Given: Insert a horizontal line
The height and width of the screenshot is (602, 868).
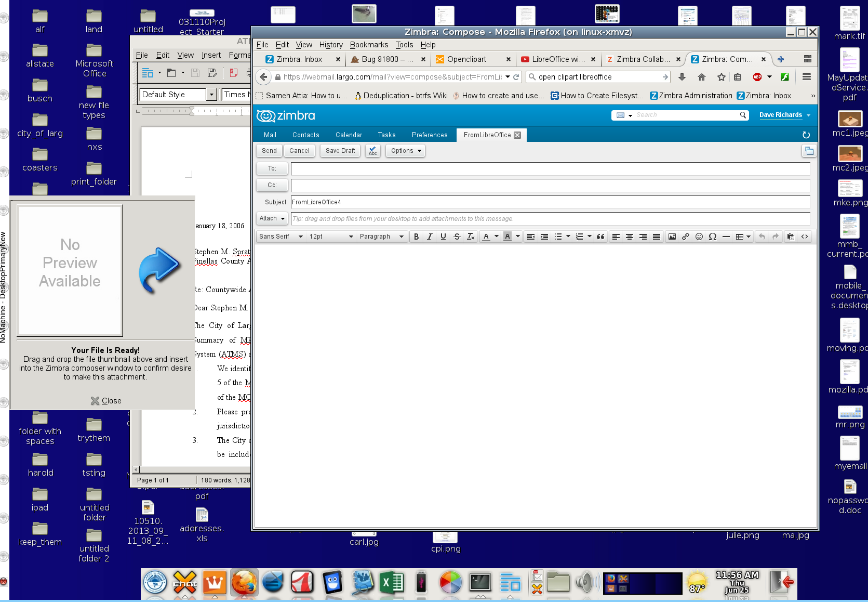Looking at the screenshot, I should coord(726,237).
